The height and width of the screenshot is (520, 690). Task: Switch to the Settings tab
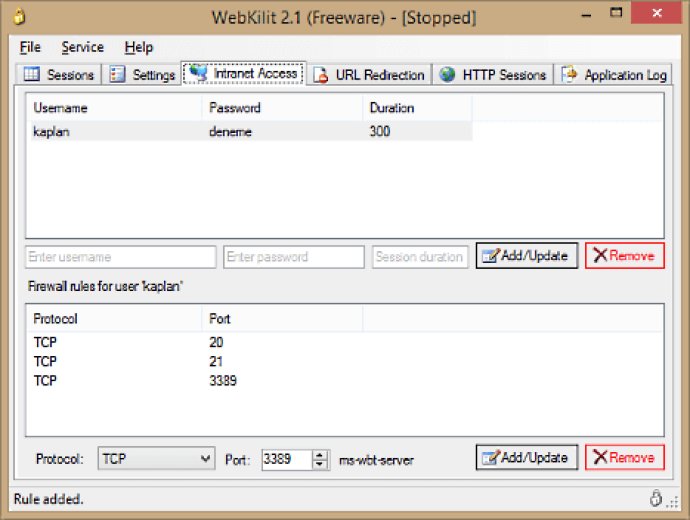[142, 74]
